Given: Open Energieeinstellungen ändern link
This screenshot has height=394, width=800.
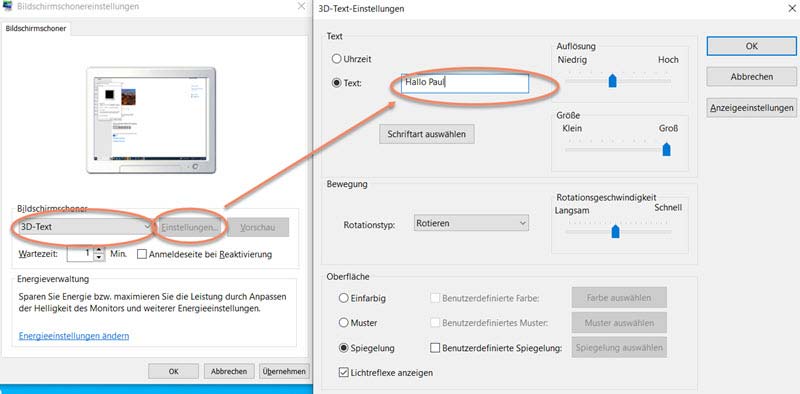Looking at the screenshot, I should (74, 336).
